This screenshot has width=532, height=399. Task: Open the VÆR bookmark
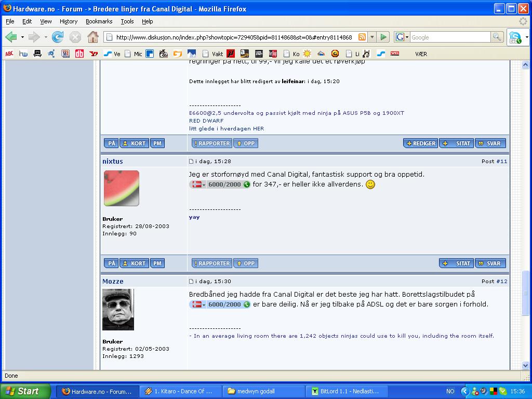pos(421,54)
